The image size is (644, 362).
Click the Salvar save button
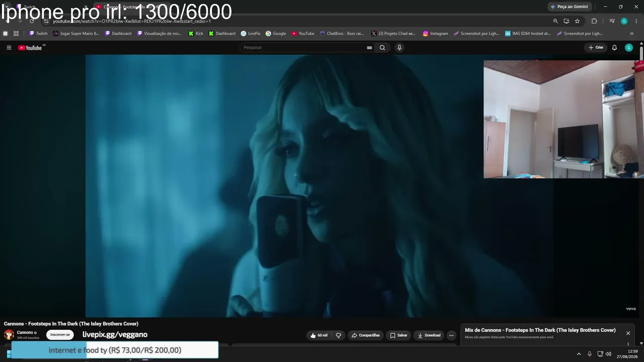point(398,335)
